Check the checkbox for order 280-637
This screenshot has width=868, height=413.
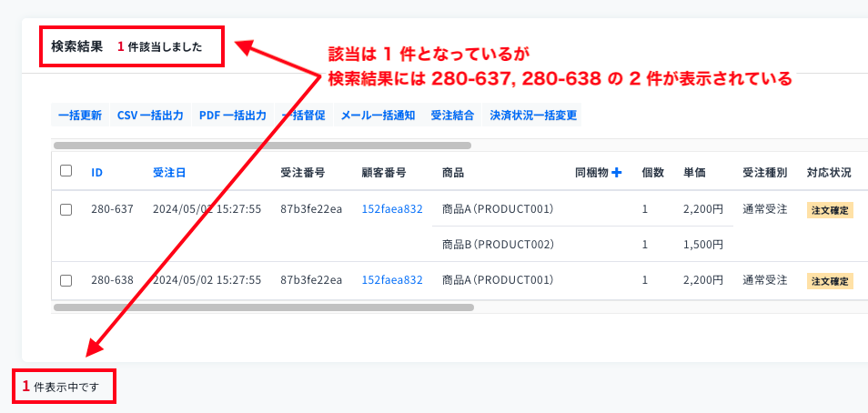tap(66, 209)
